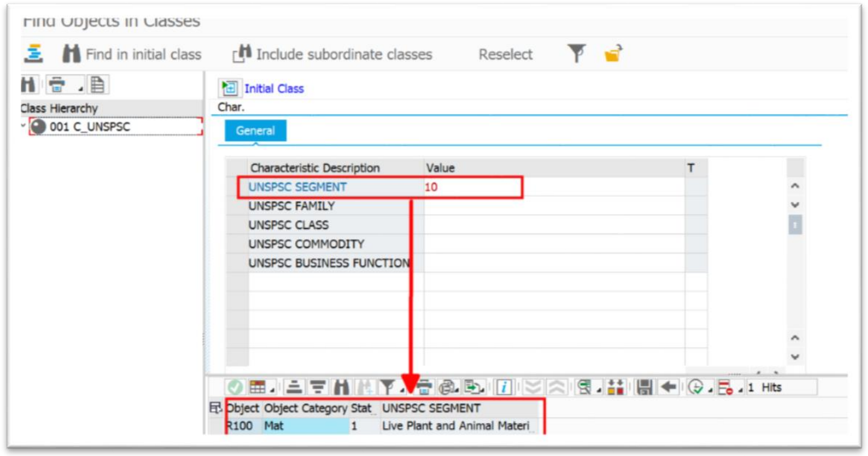The width and height of the screenshot is (868, 456).
Task: Switch to the General tab
Action: pyautogui.click(x=255, y=131)
